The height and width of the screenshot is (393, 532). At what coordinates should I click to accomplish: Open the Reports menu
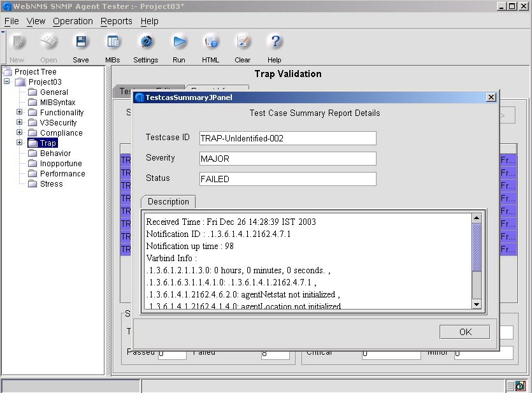pos(117,21)
